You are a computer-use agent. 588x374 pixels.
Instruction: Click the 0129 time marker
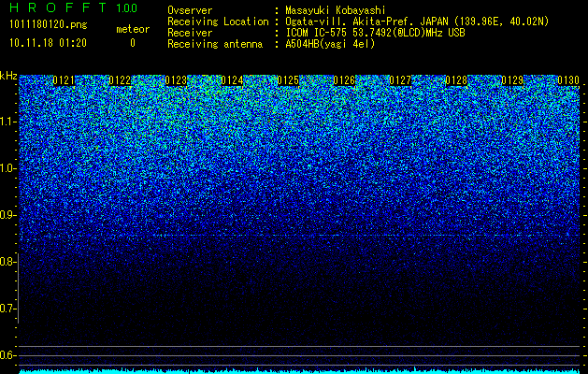(512, 80)
